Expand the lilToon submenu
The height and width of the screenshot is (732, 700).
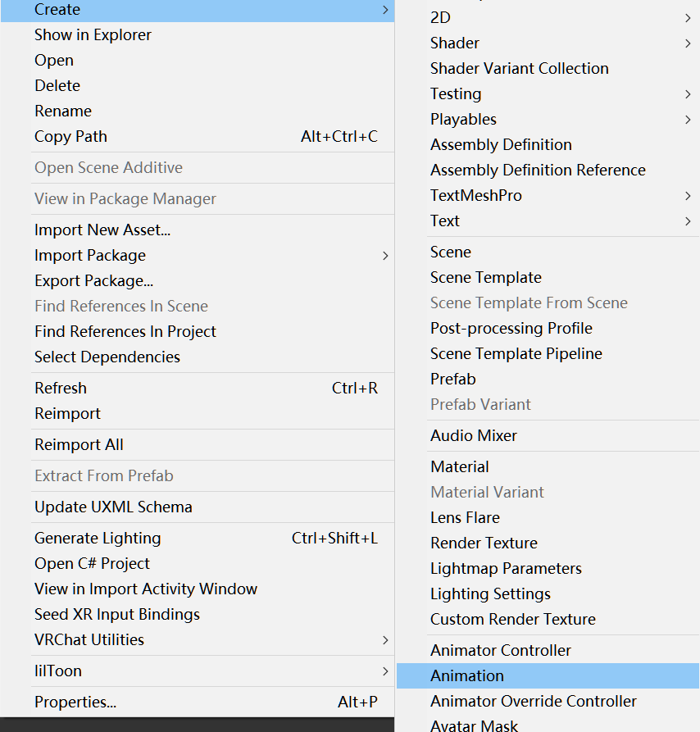[58, 671]
